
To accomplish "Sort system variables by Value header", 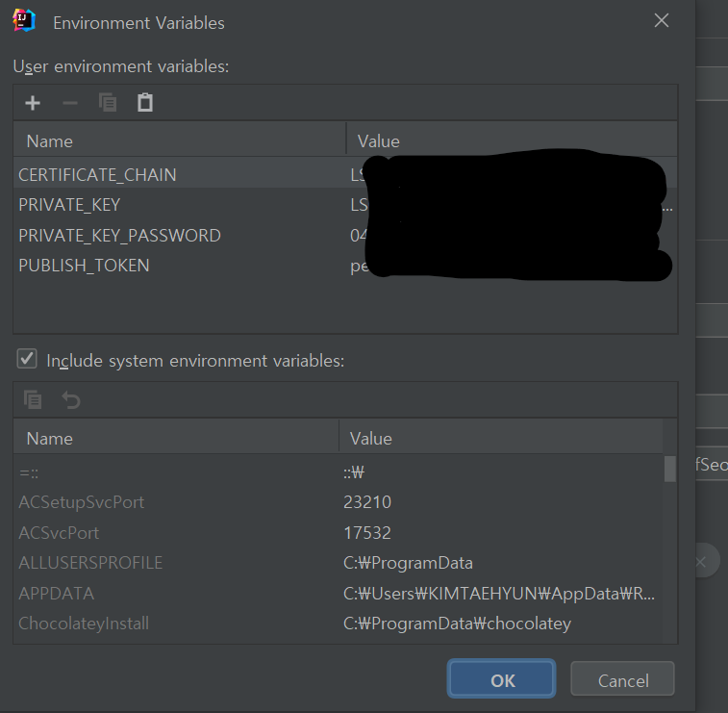I will coord(501,438).
